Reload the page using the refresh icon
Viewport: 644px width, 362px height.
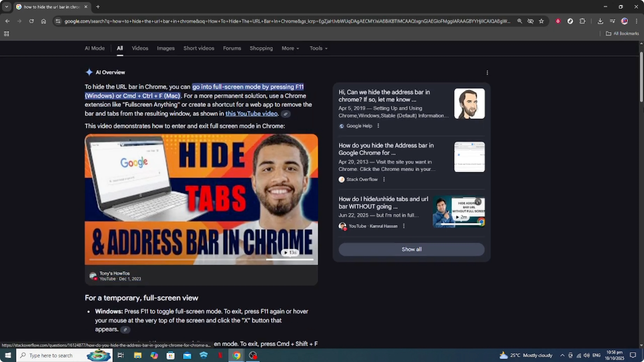(31, 21)
